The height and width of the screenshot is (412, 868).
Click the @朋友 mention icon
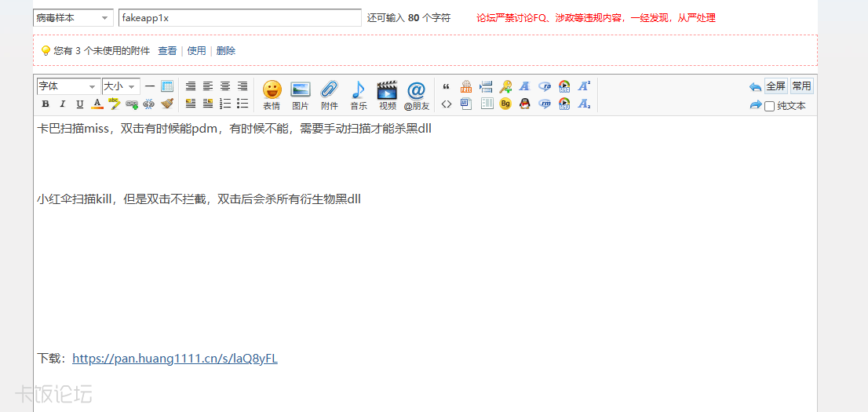coord(417,95)
